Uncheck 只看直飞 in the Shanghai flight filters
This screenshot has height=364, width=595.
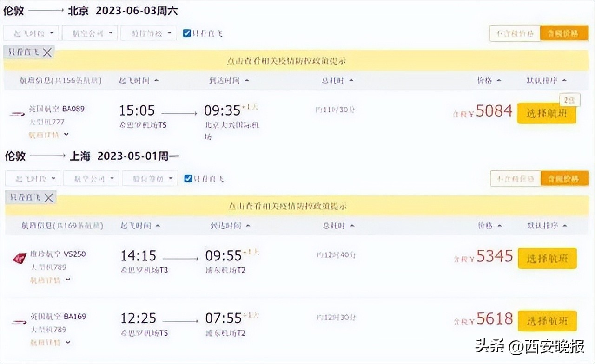tap(187, 178)
